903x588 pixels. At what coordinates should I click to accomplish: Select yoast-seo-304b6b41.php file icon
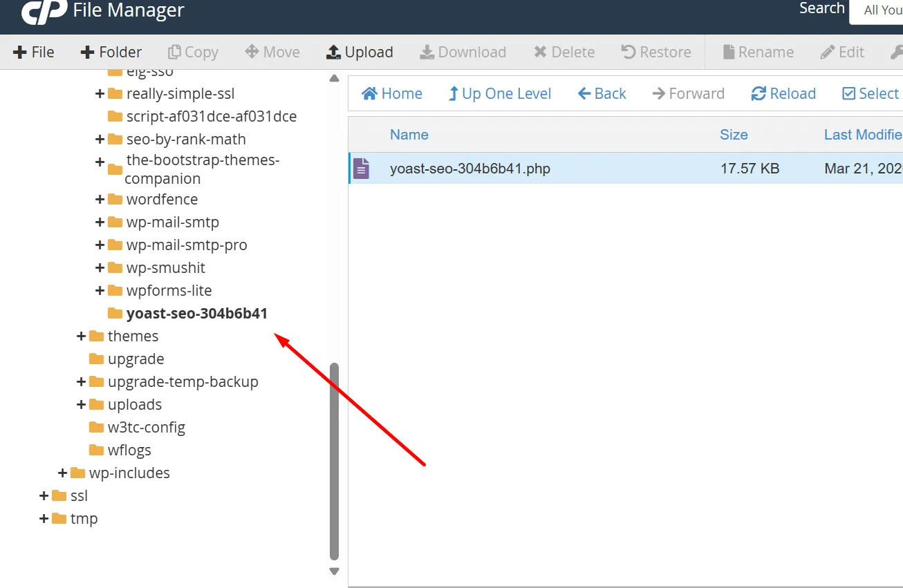362,168
